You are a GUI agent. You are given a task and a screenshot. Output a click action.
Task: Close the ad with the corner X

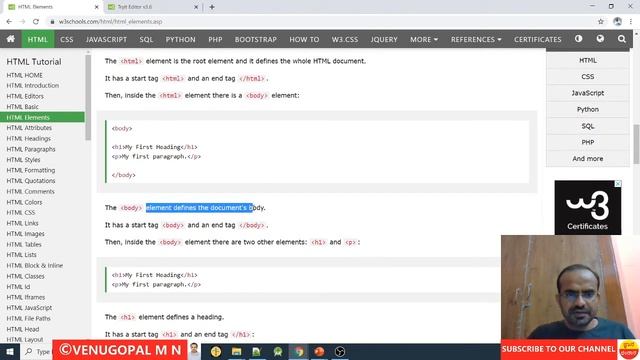pyautogui.click(x=618, y=184)
